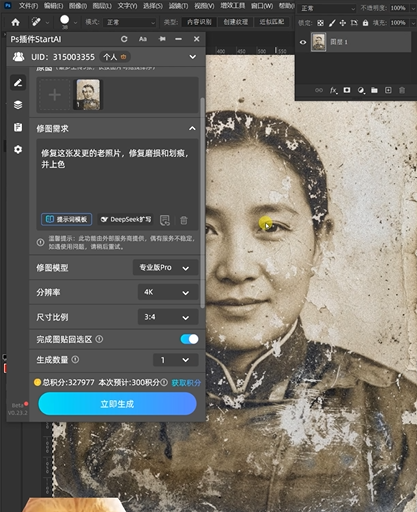Viewport: 417px width, 512px height.
Task: Open the brush size preset circle
Action: 65,20
